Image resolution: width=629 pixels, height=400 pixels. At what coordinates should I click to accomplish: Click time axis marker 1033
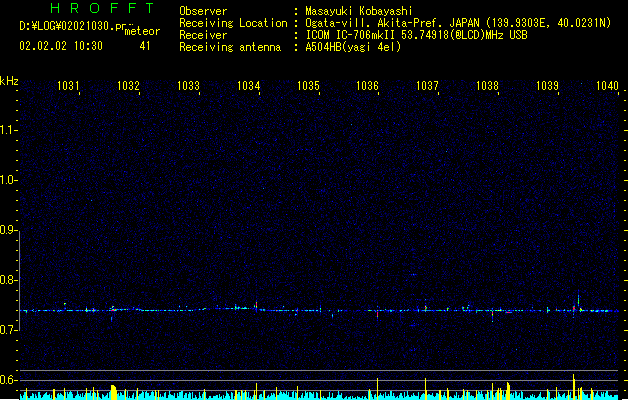[188, 86]
